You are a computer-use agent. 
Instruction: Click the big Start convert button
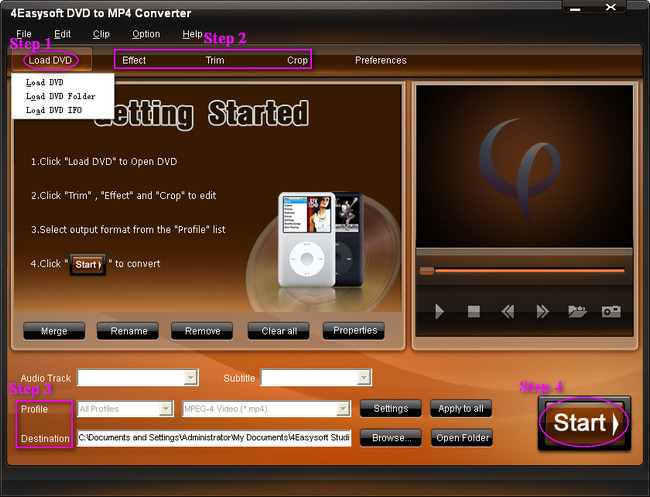(x=585, y=422)
